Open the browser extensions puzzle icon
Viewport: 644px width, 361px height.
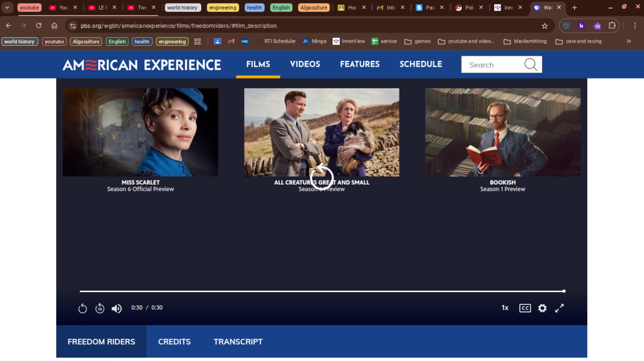tap(612, 26)
